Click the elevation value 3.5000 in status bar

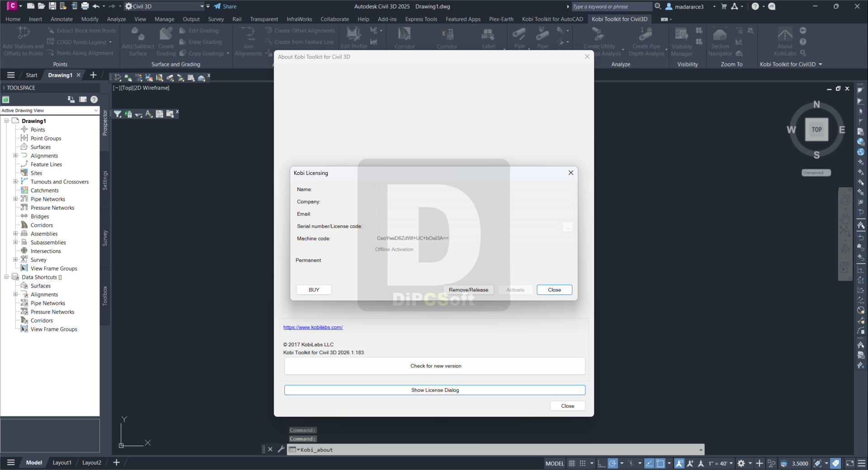pos(800,463)
